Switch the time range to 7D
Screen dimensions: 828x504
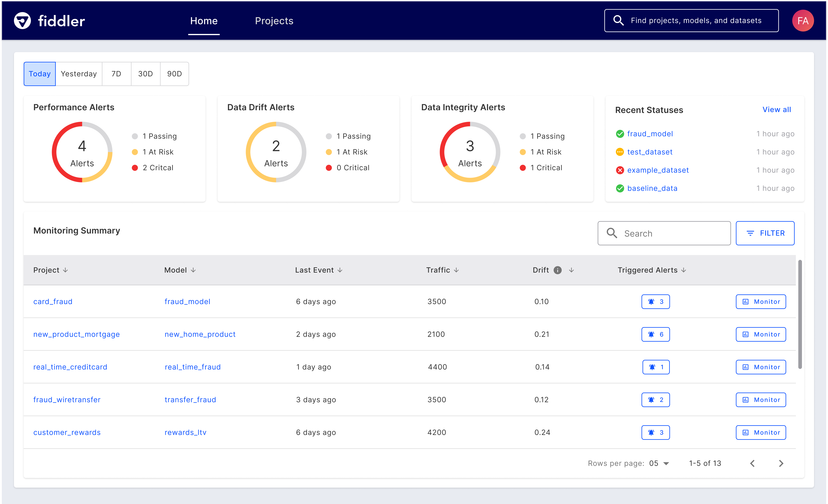click(116, 74)
